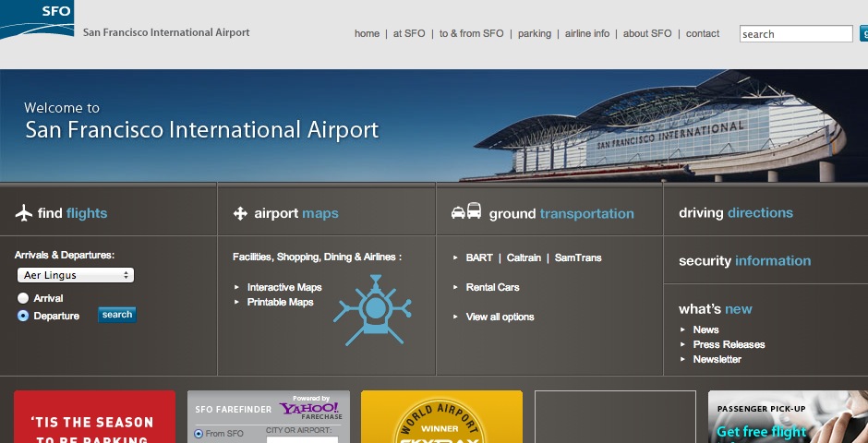
Task: Open the airline info menu item
Action: 587,34
